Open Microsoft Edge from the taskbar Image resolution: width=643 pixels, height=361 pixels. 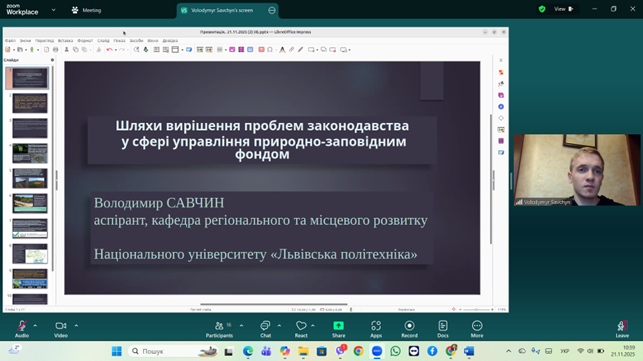tap(248, 351)
